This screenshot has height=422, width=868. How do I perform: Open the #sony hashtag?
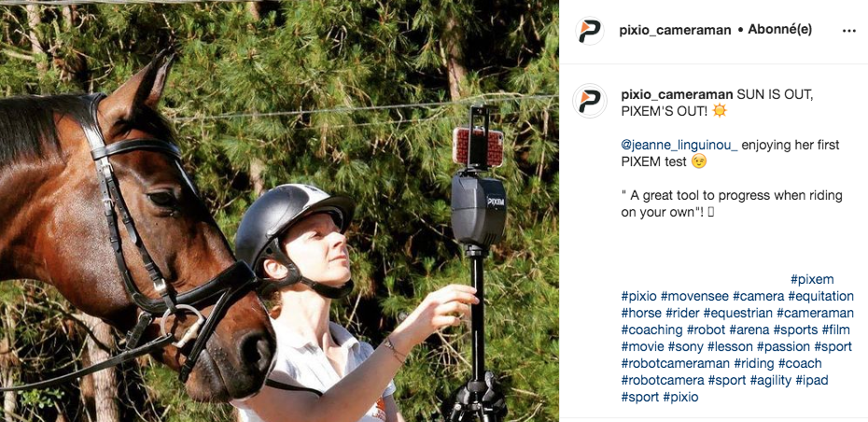(685, 346)
